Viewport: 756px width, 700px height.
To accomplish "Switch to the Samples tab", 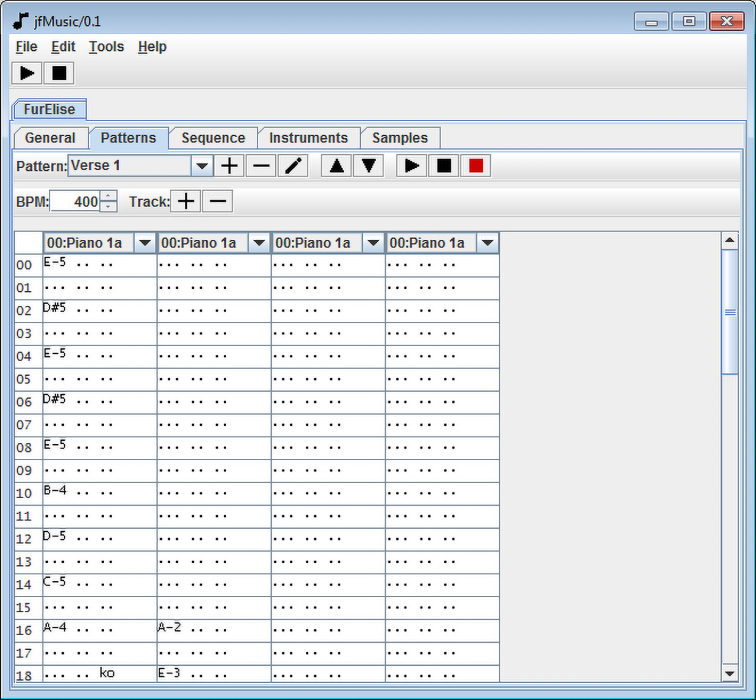I will point(400,138).
